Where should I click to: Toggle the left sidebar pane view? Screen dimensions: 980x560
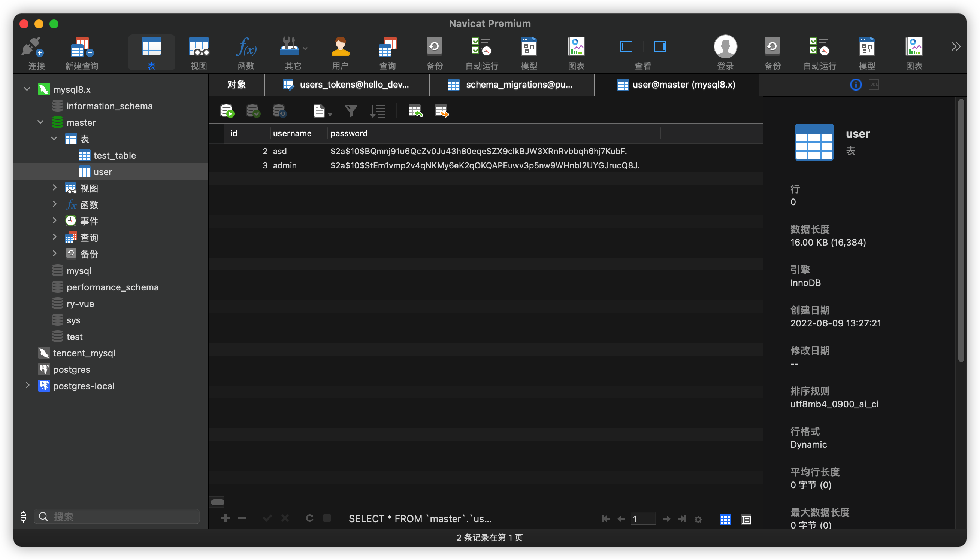[x=626, y=46]
